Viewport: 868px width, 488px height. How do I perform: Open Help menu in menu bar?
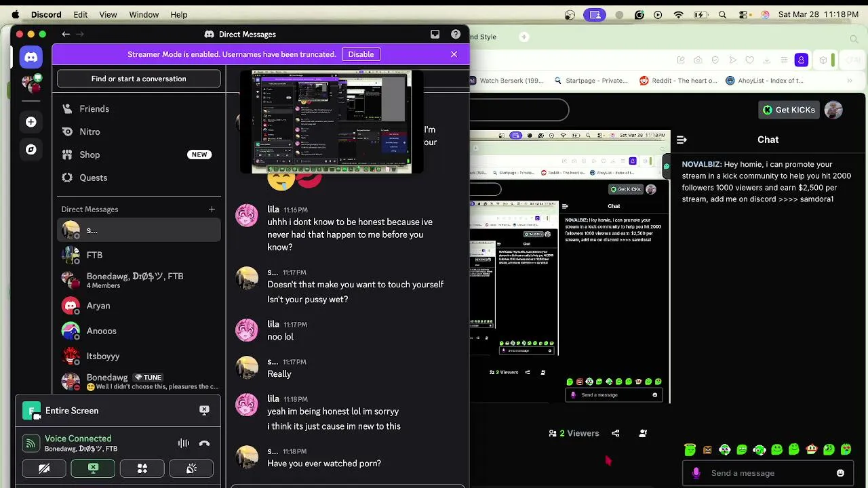click(x=179, y=14)
